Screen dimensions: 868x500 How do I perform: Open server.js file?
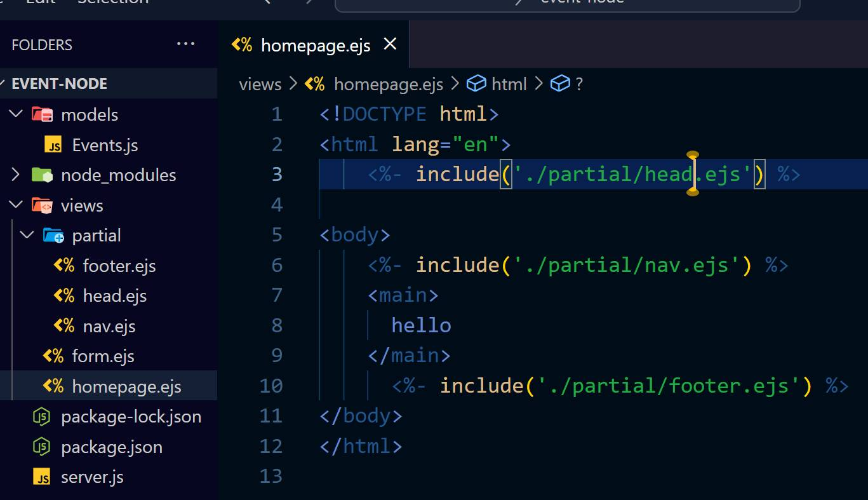pos(92,477)
